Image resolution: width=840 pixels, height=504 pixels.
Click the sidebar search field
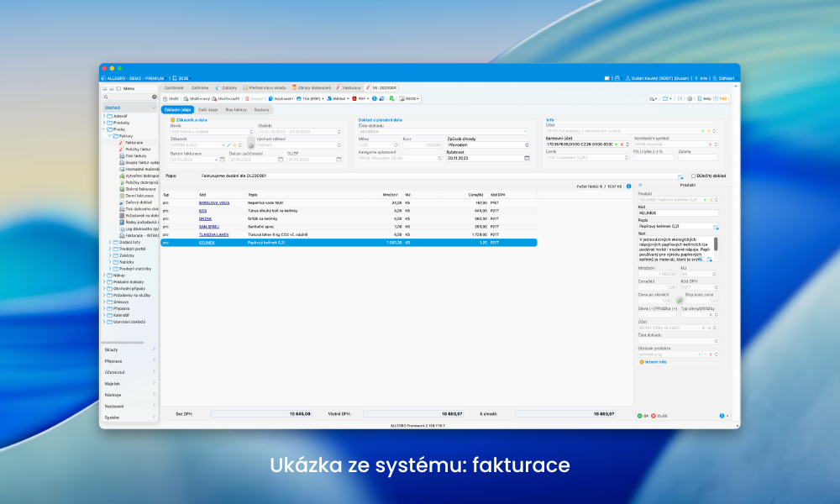[x=130, y=97]
